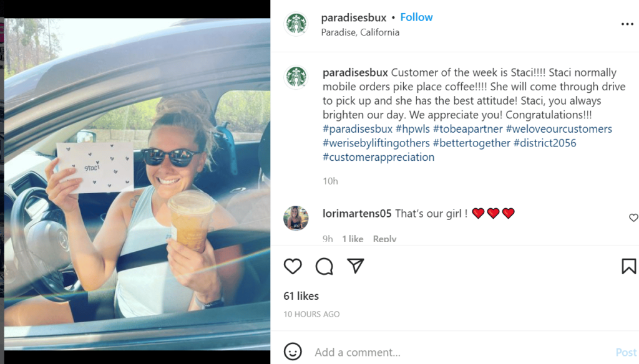Viewport: 639px width, 364px height.
Task: Open the #paradisesbux hashtag
Action: tap(358, 129)
